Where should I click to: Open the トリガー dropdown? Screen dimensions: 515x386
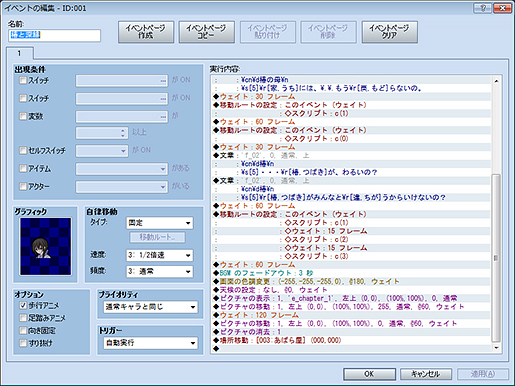[151, 343]
